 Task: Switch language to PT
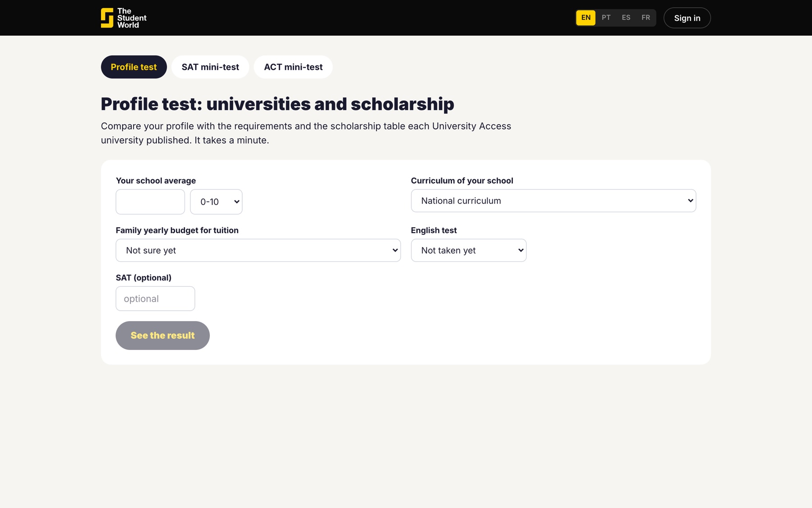(606, 18)
